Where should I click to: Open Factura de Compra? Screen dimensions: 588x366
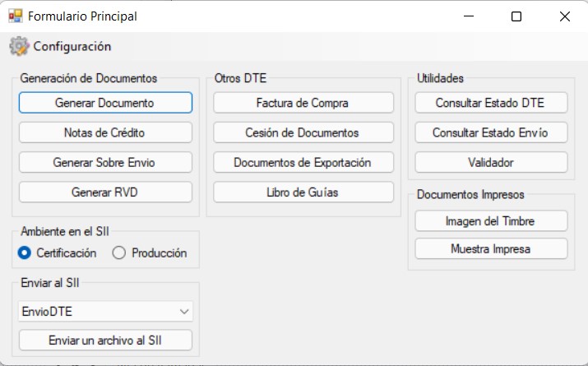(303, 103)
